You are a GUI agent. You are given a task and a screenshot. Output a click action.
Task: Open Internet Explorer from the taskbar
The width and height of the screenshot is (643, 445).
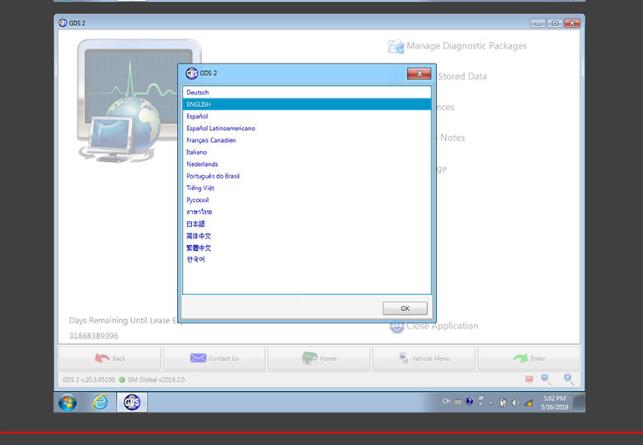click(x=100, y=402)
